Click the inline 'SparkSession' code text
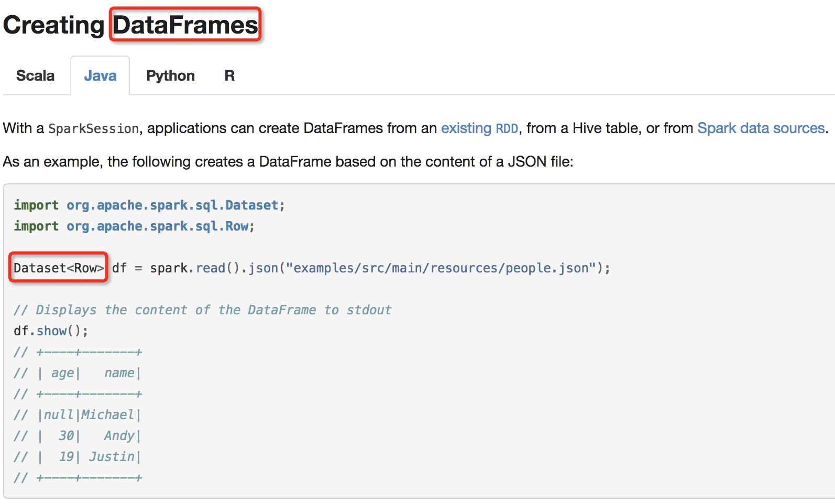This screenshot has height=504, width=835. pos(94,129)
